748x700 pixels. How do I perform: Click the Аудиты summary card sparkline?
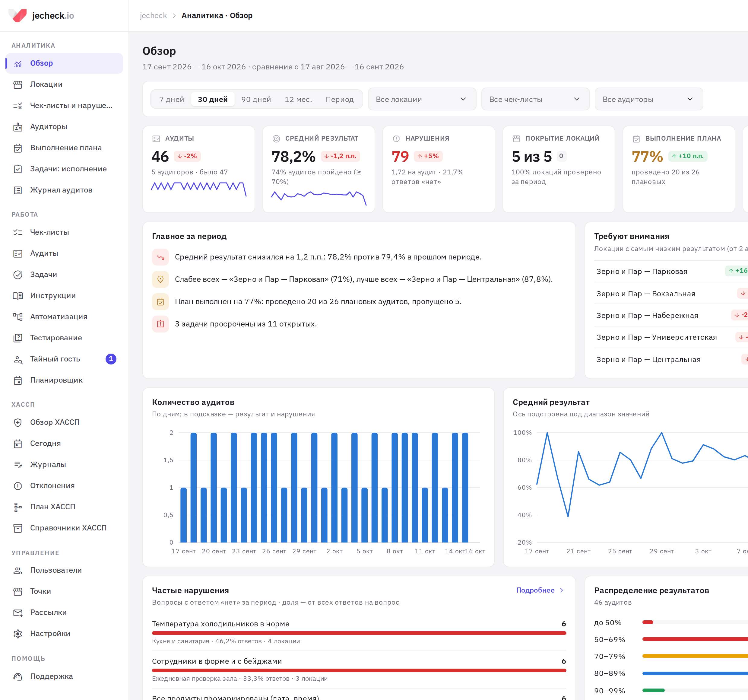(x=199, y=189)
